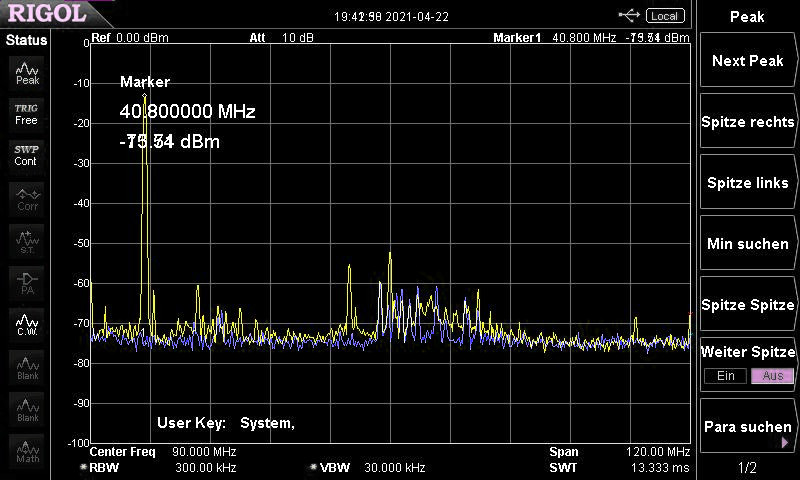Click the C.W. trace status icon
Screen dimensions: 800x480
click(27, 325)
